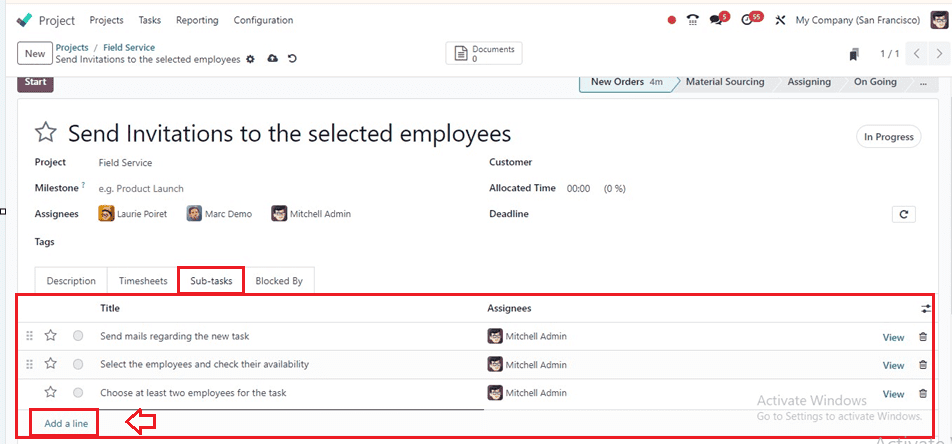The image size is (952, 444).
Task: Switch to the Timesheets tab
Action: (x=143, y=281)
